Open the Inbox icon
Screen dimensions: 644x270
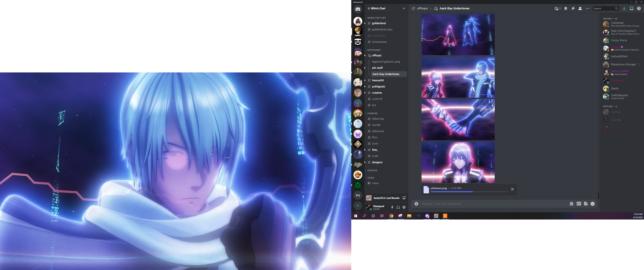pyautogui.click(x=632, y=8)
